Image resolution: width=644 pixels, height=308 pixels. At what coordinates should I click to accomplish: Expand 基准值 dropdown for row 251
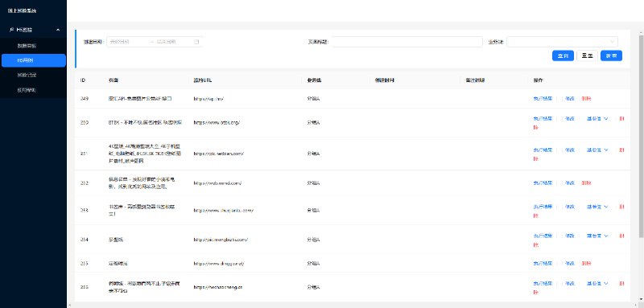[597, 150]
